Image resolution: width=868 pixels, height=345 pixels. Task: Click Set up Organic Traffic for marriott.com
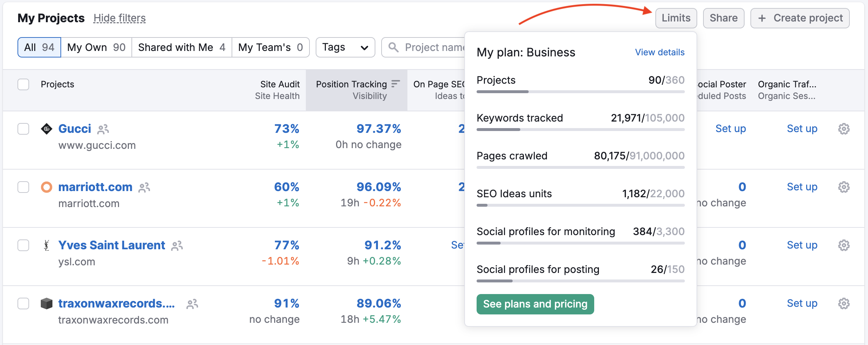point(802,187)
